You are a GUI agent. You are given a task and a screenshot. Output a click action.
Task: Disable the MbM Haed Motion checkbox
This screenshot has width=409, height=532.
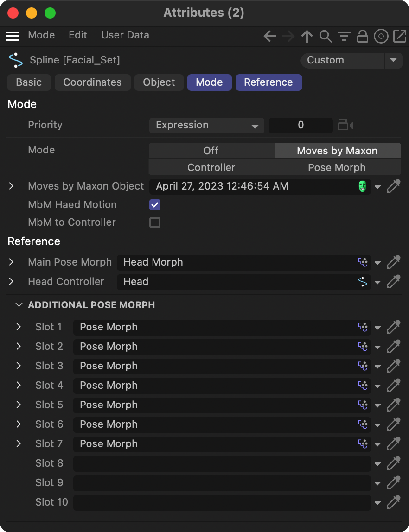click(x=155, y=205)
